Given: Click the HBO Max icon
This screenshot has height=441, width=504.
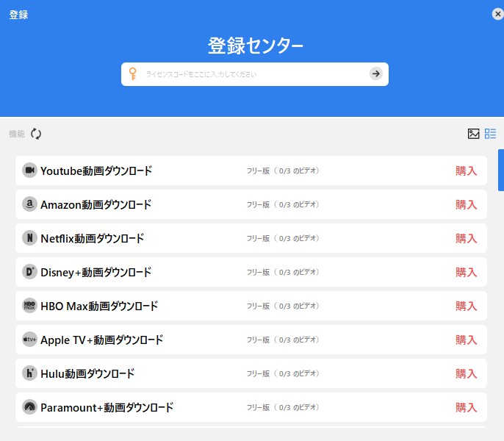Looking at the screenshot, I should [29, 306].
